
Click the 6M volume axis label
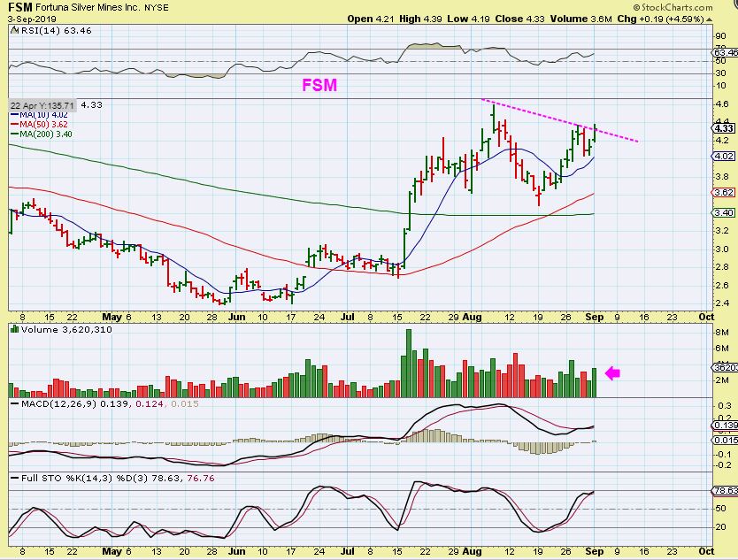point(722,349)
